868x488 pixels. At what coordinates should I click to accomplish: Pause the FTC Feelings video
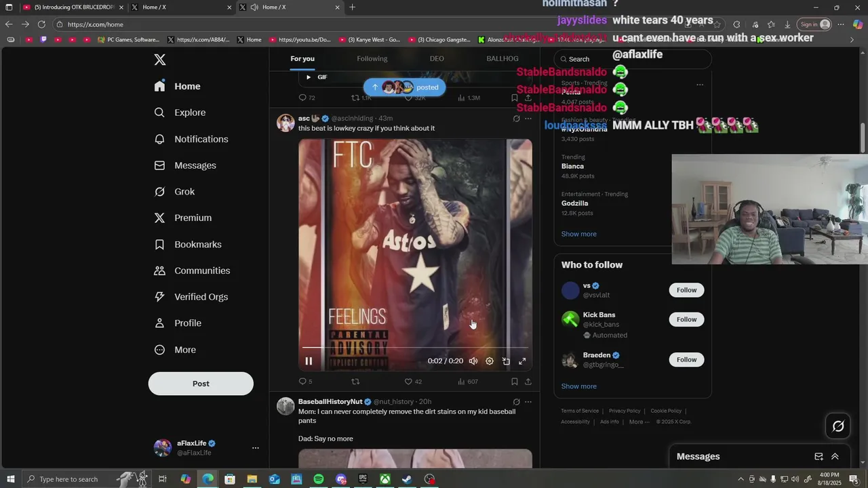pos(309,361)
